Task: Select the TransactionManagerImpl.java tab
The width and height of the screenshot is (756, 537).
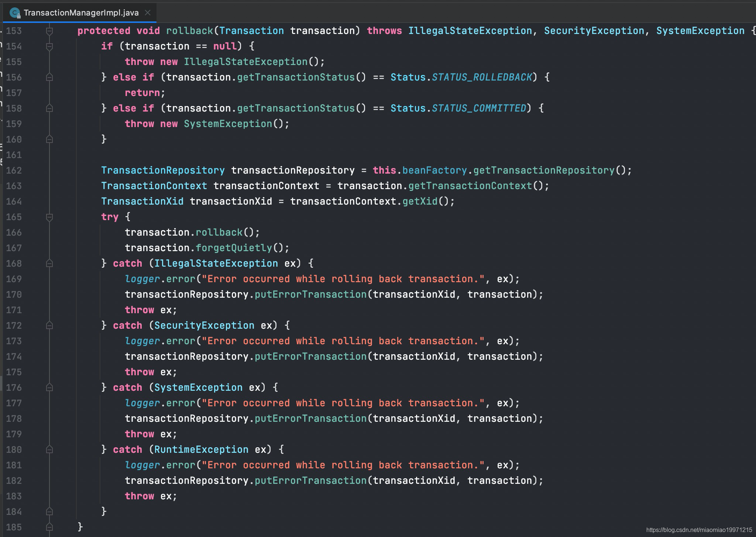Action: (x=80, y=13)
